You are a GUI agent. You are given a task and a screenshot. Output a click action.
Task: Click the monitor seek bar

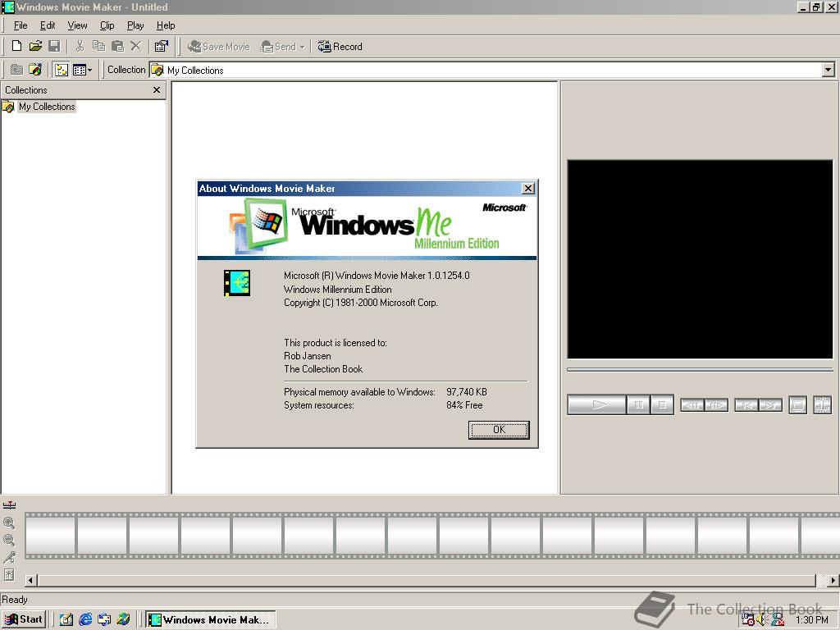[700, 369]
